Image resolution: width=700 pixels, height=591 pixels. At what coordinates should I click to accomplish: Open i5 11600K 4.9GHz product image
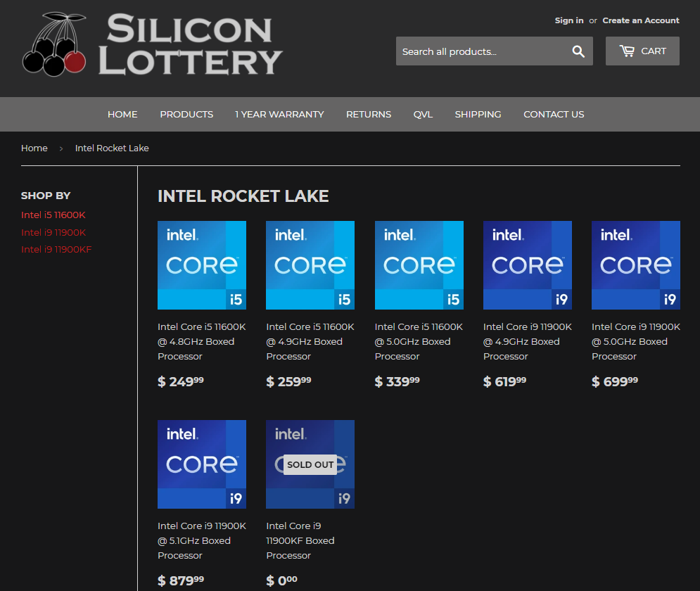coord(310,265)
